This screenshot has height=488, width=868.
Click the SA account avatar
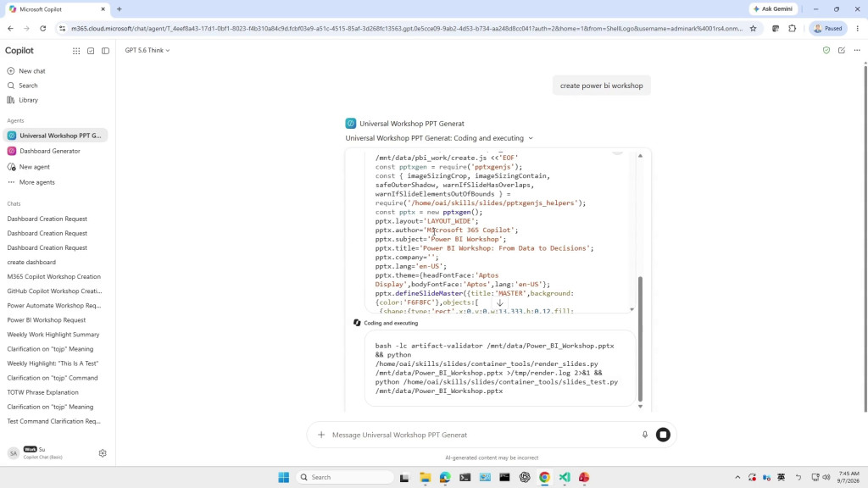coord(14,453)
